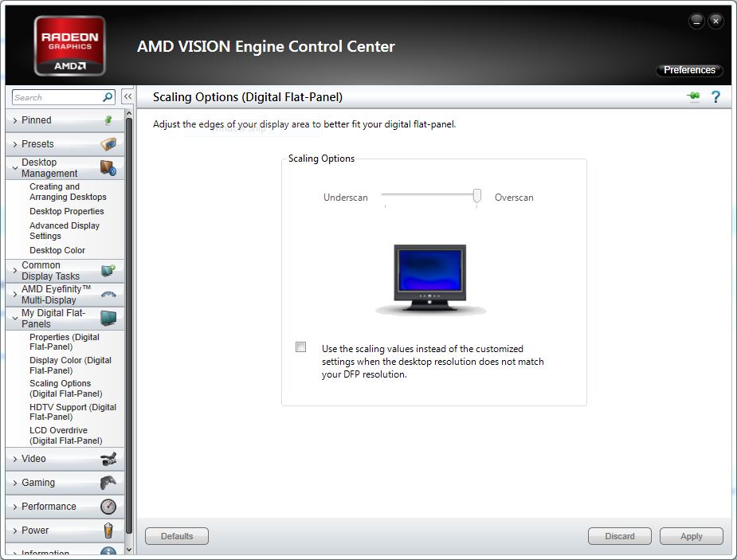Expand the Gaming section

(x=15, y=483)
